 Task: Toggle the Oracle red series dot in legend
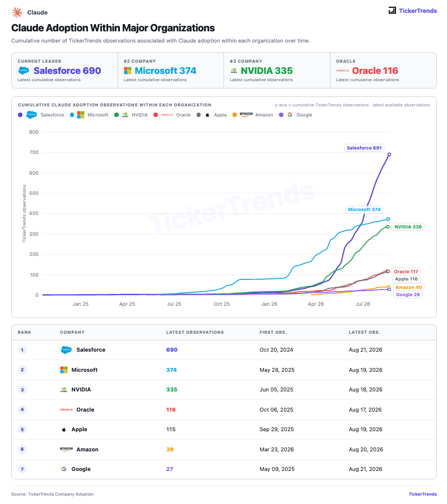point(156,115)
